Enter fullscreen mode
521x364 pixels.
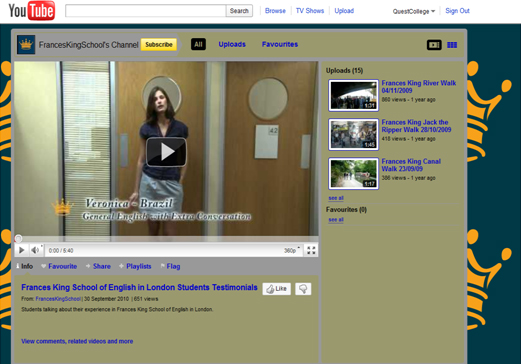point(311,250)
